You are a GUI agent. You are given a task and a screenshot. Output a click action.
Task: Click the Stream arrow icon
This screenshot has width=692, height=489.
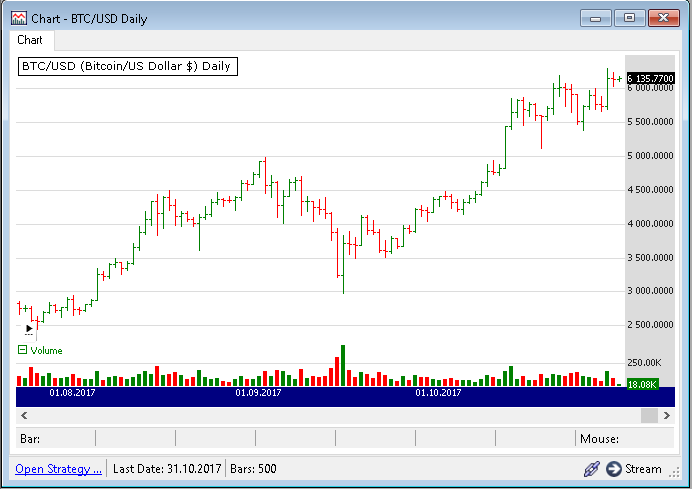tap(612, 468)
